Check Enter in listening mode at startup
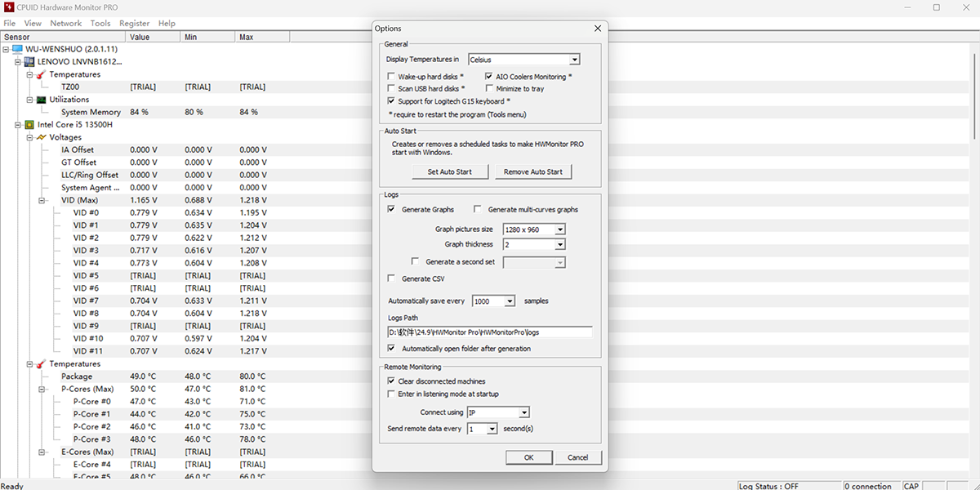 [x=391, y=394]
